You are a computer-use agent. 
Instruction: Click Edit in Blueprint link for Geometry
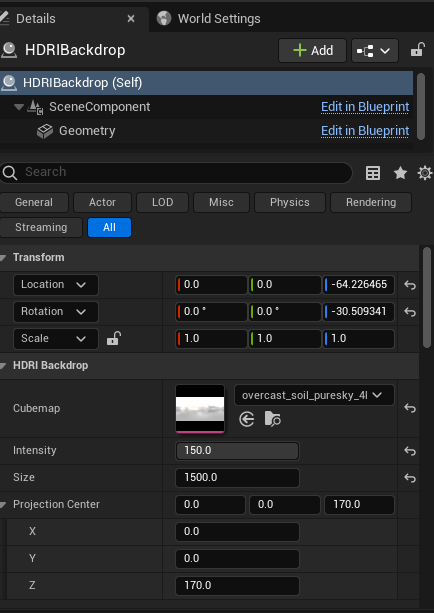coord(365,131)
